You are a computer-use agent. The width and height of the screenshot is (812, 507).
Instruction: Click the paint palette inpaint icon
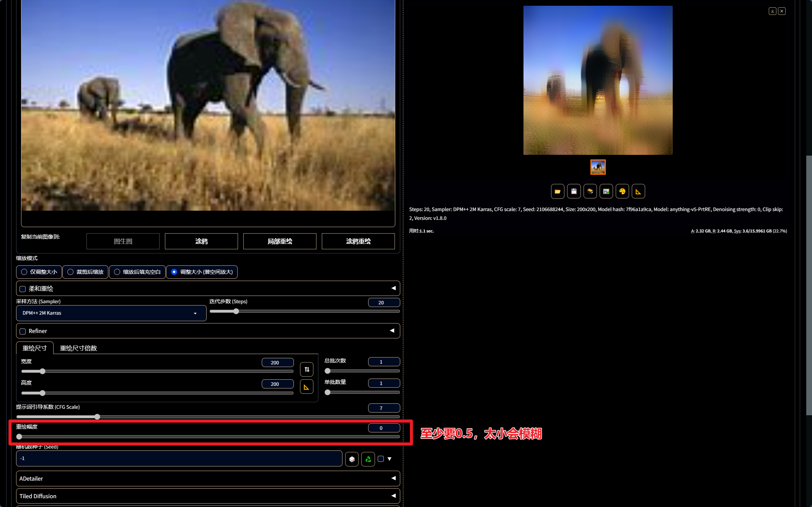[x=622, y=191]
